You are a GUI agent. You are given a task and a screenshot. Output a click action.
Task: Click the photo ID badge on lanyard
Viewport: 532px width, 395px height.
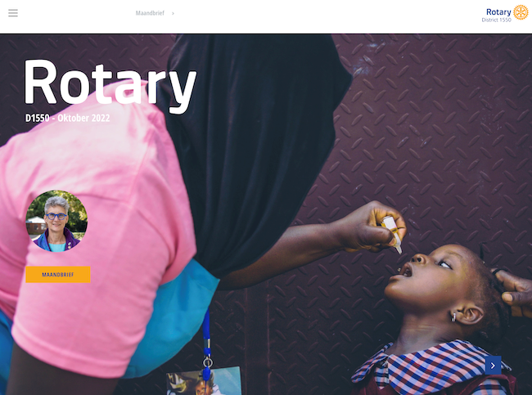[204, 381]
